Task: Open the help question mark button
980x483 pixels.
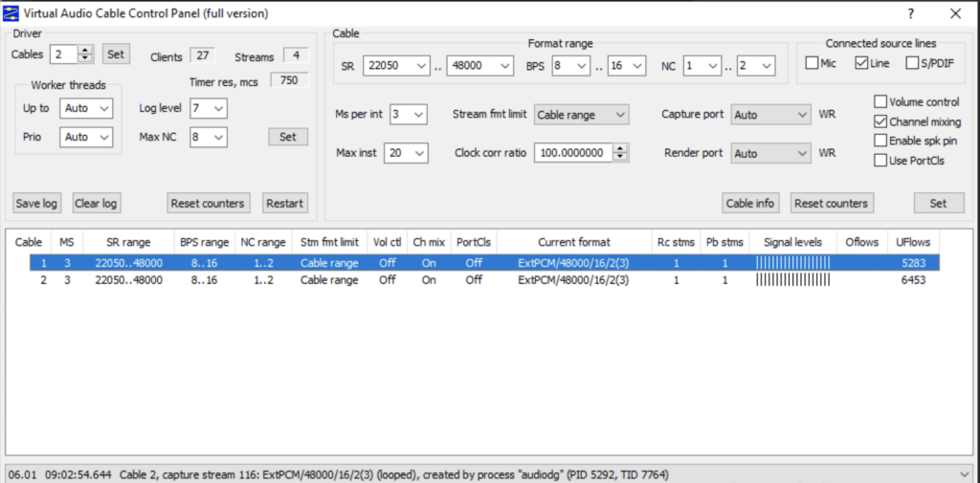Action: click(x=911, y=13)
